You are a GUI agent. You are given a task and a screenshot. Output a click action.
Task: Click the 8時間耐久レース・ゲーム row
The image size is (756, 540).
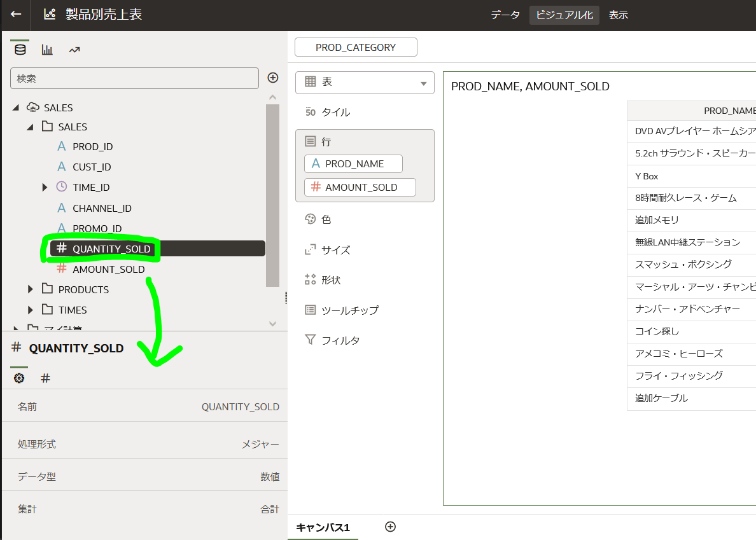tap(691, 198)
